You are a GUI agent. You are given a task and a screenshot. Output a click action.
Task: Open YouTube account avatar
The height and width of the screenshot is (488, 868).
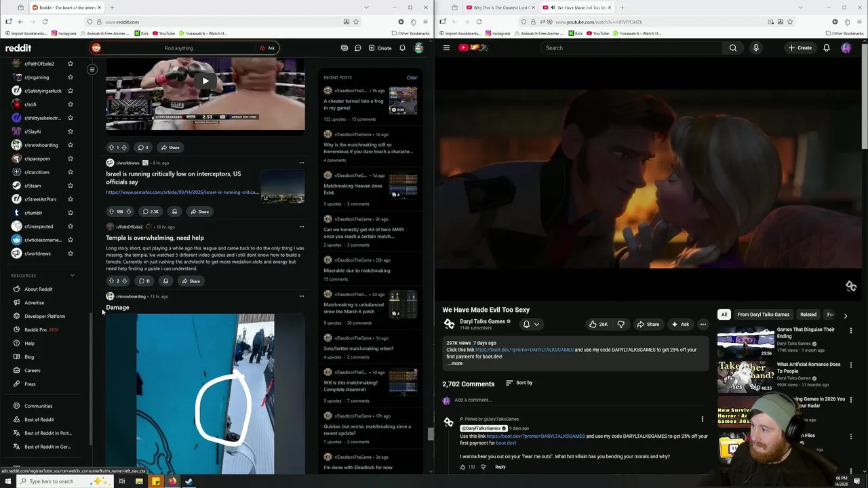(x=846, y=47)
